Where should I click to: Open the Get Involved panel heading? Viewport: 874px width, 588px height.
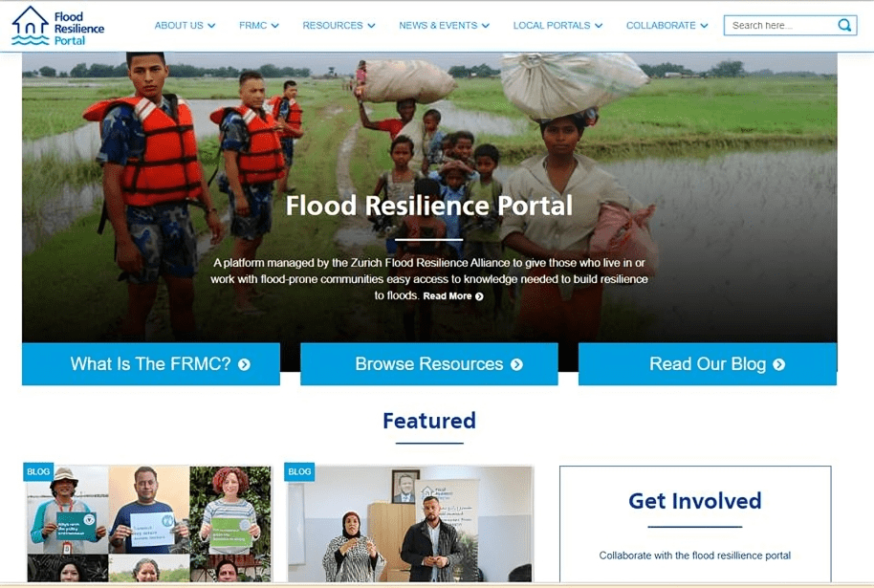[695, 501]
